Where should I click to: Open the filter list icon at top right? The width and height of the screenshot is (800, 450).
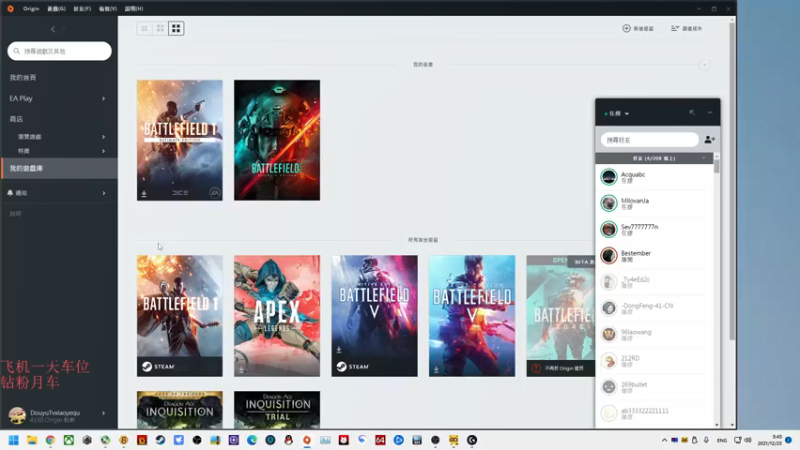point(675,28)
